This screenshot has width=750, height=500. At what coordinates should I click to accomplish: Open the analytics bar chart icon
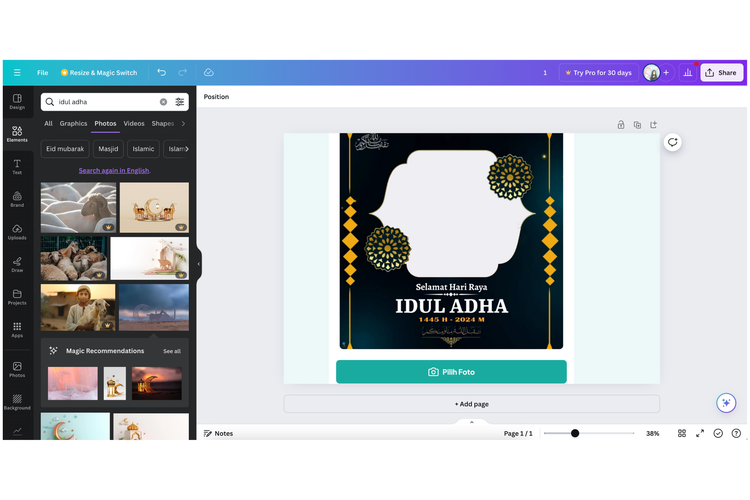687,73
